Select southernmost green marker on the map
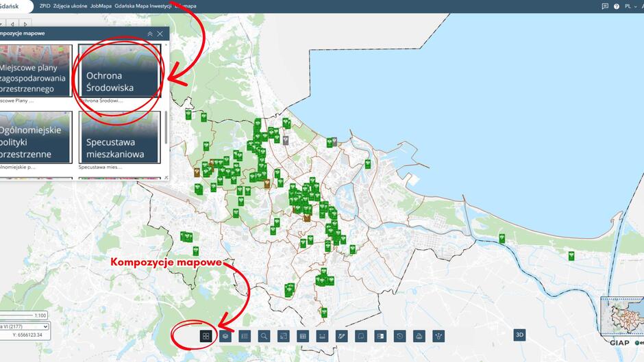 pyautogui.click(x=324, y=312)
